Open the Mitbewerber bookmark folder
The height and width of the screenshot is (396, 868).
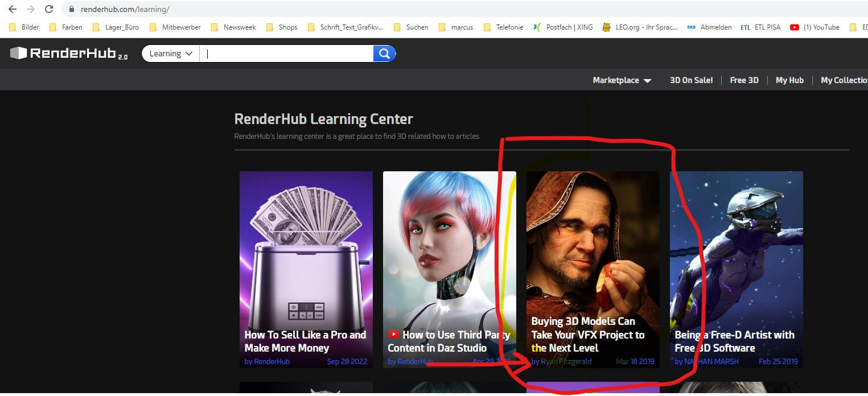[175, 27]
